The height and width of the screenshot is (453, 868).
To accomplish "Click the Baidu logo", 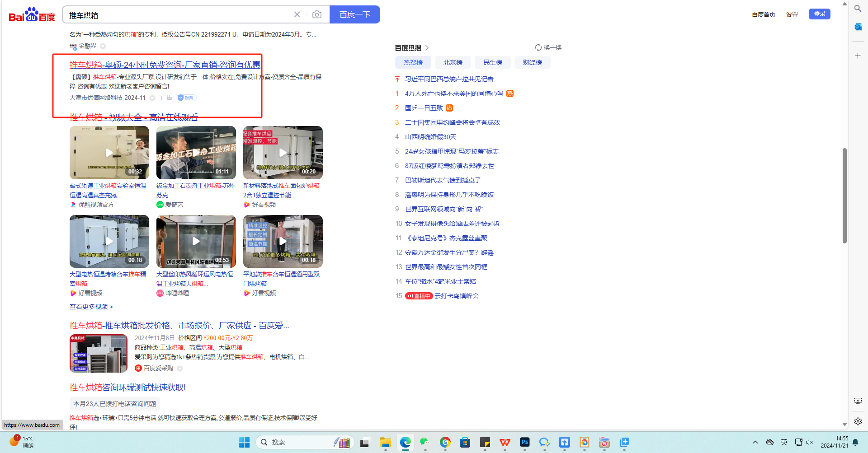I will coord(32,15).
